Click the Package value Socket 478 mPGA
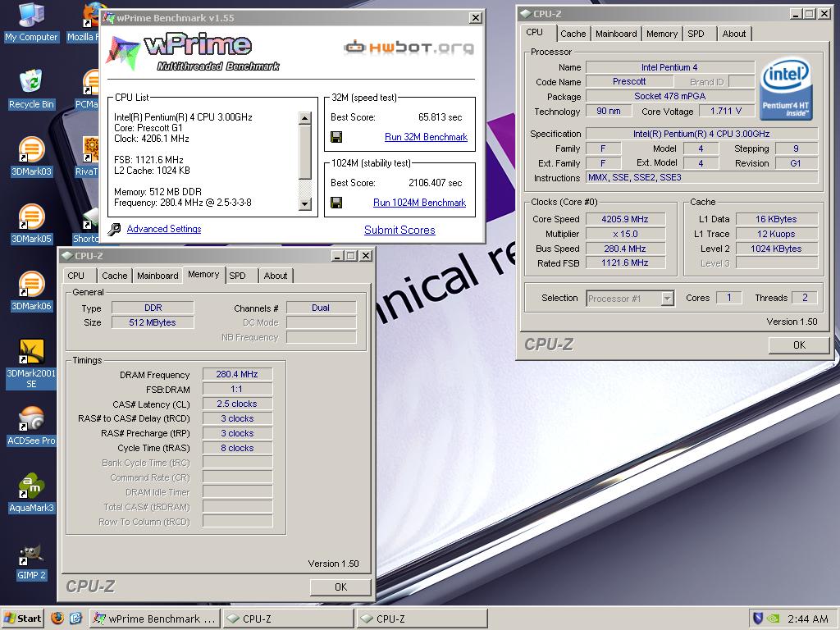This screenshot has height=630, width=840. coord(670,97)
